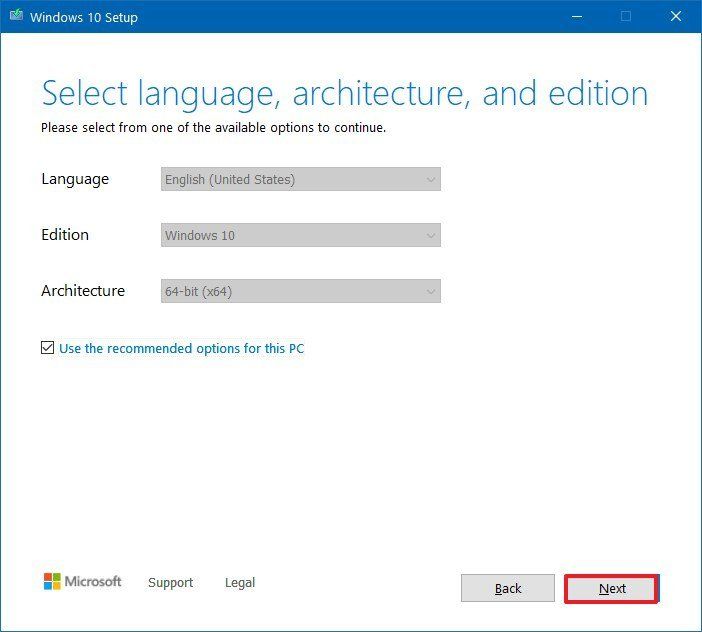Click the "Language" field label
Image resolution: width=702 pixels, height=632 pixels.
(75, 179)
